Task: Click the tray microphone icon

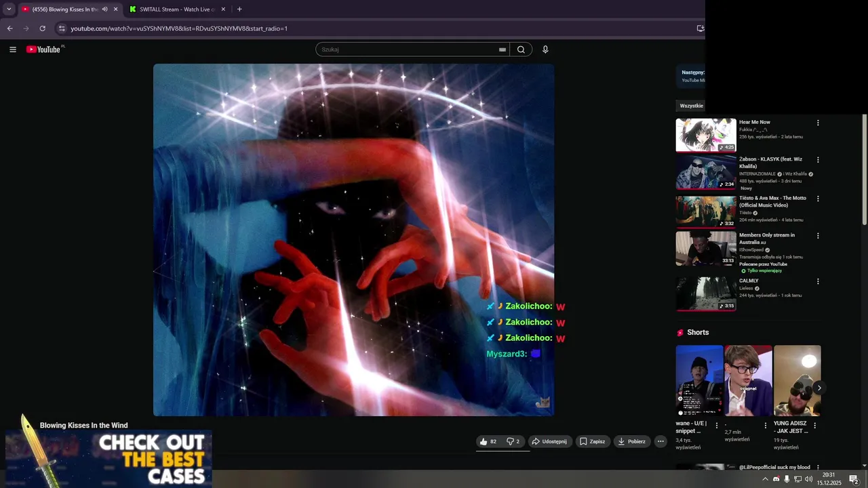Action: click(x=787, y=479)
